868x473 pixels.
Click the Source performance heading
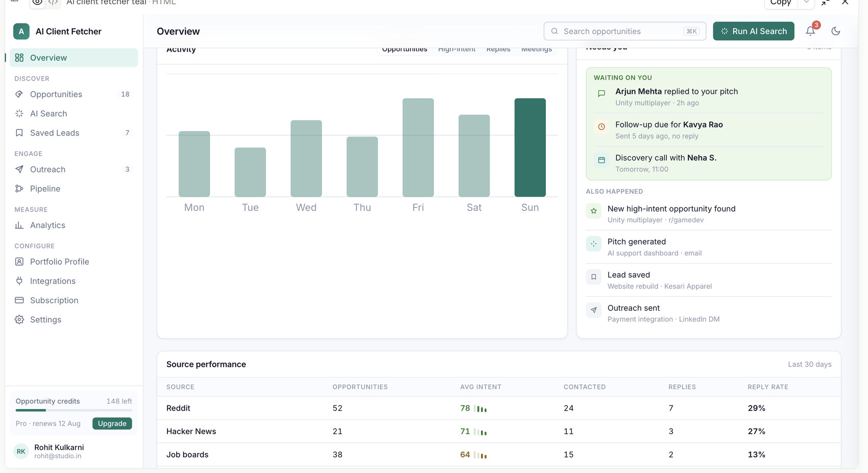tap(206, 364)
